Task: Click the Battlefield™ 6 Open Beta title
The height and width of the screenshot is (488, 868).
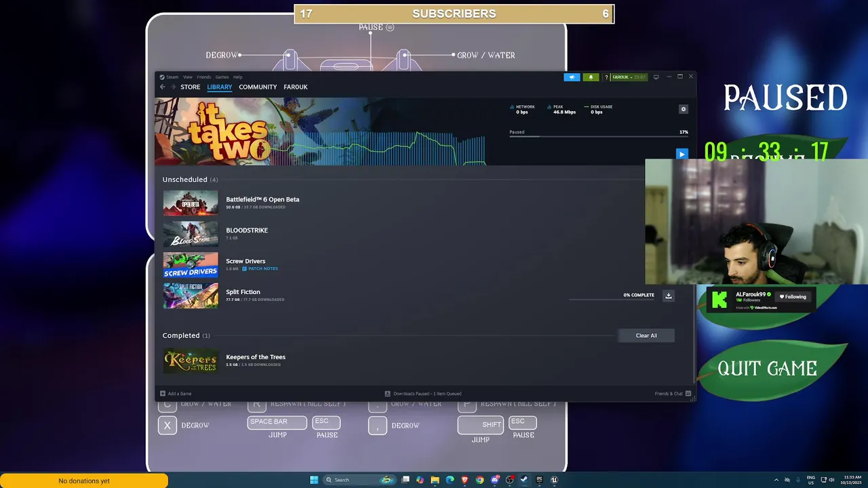Action: (262, 199)
